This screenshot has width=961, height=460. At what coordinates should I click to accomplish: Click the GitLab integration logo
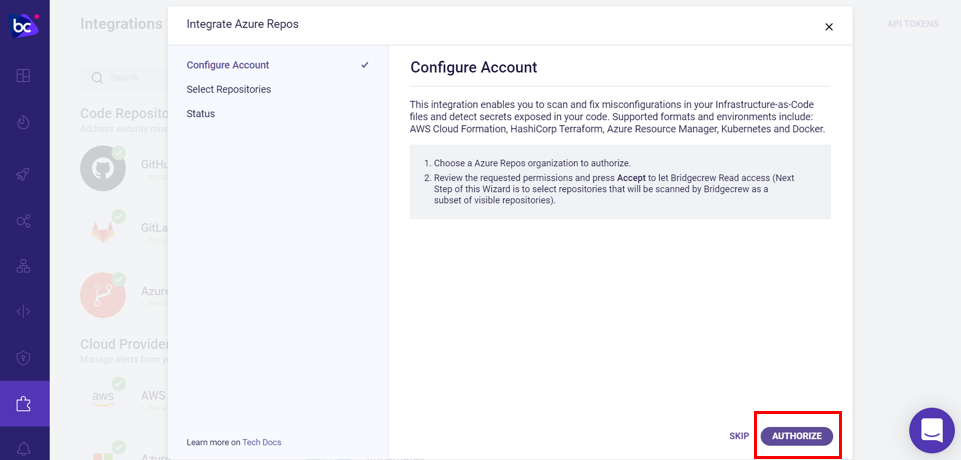pos(103,232)
